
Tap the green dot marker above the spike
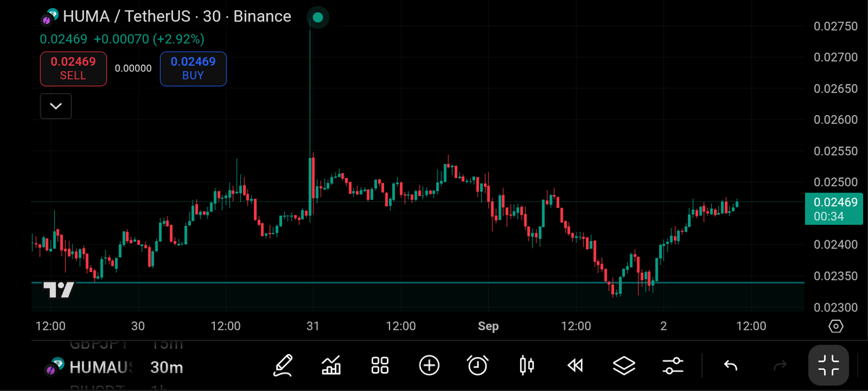[318, 17]
